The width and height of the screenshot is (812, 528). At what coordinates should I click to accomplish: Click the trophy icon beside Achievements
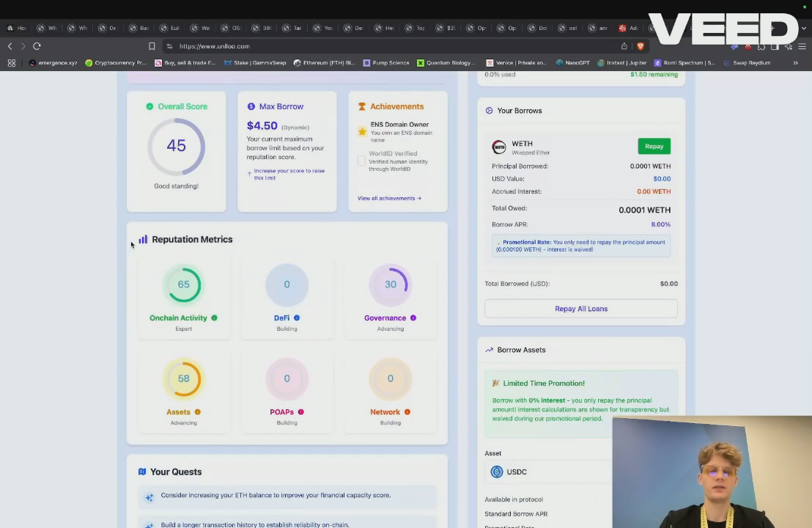pos(362,106)
